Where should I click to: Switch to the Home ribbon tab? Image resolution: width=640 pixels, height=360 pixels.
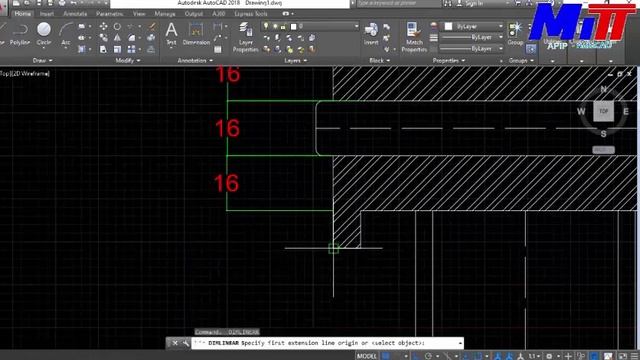coord(22,14)
